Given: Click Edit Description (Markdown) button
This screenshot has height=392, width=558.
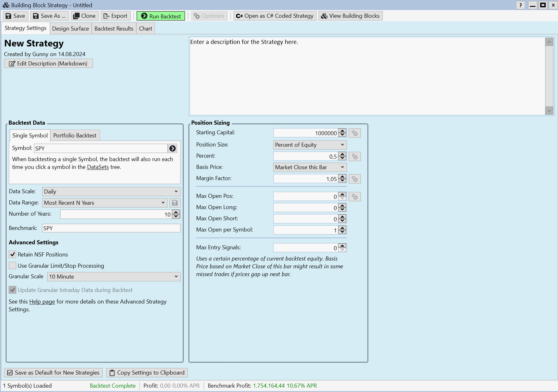Looking at the screenshot, I should (48, 63).
